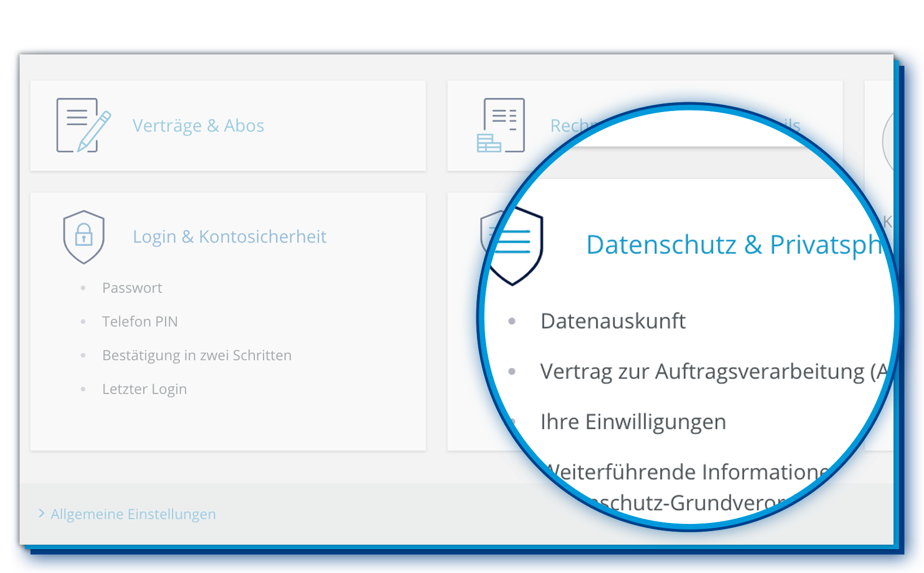Select the Passwort list entry

tap(132, 288)
